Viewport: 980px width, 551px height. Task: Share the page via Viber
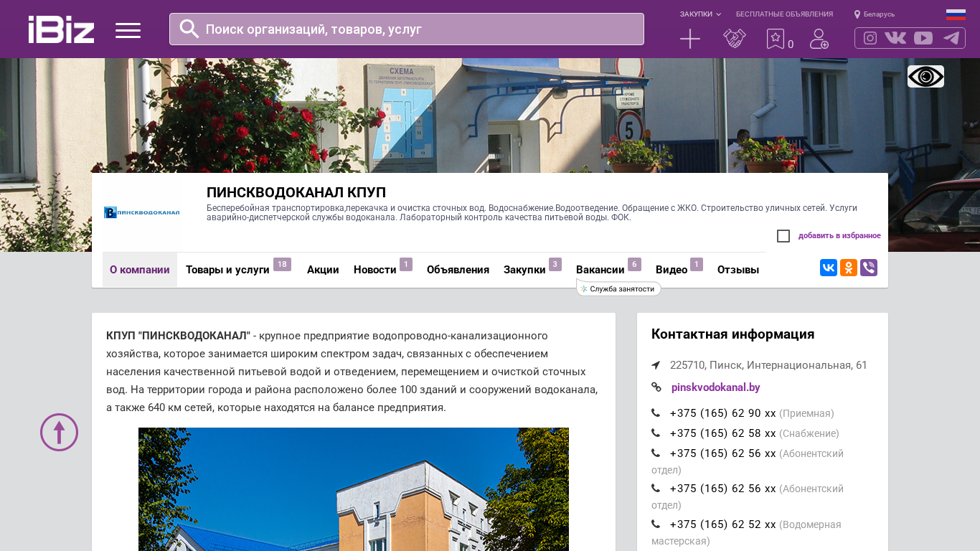pyautogui.click(x=869, y=268)
